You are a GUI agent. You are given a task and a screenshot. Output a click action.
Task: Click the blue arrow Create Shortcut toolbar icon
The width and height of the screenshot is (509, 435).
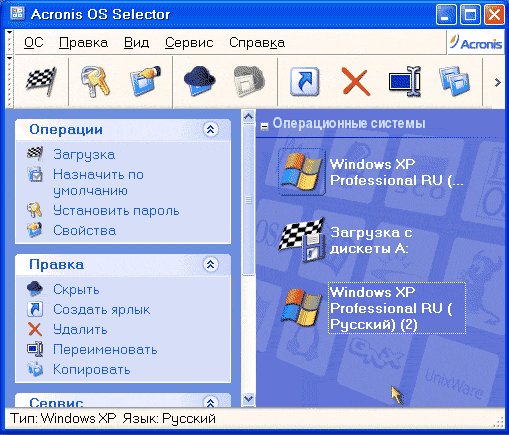point(304,82)
